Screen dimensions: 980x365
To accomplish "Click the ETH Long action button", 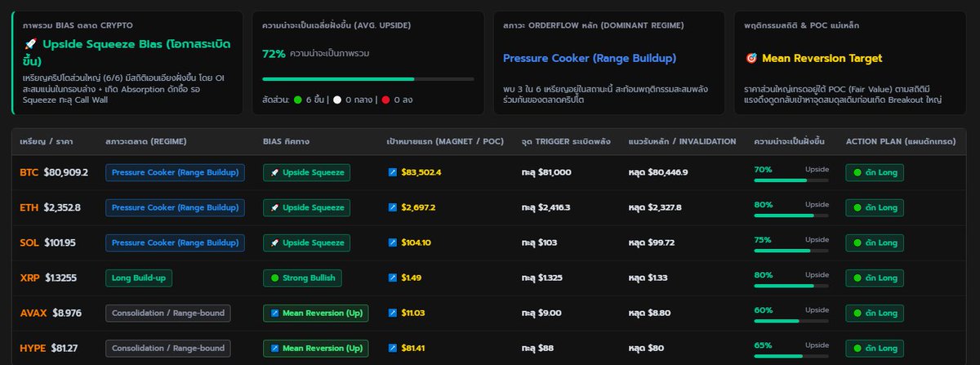I will click(x=875, y=207).
